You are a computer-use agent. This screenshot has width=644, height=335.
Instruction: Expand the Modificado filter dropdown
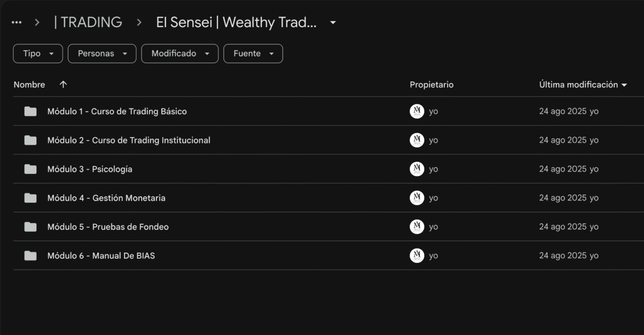[x=179, y=54]
